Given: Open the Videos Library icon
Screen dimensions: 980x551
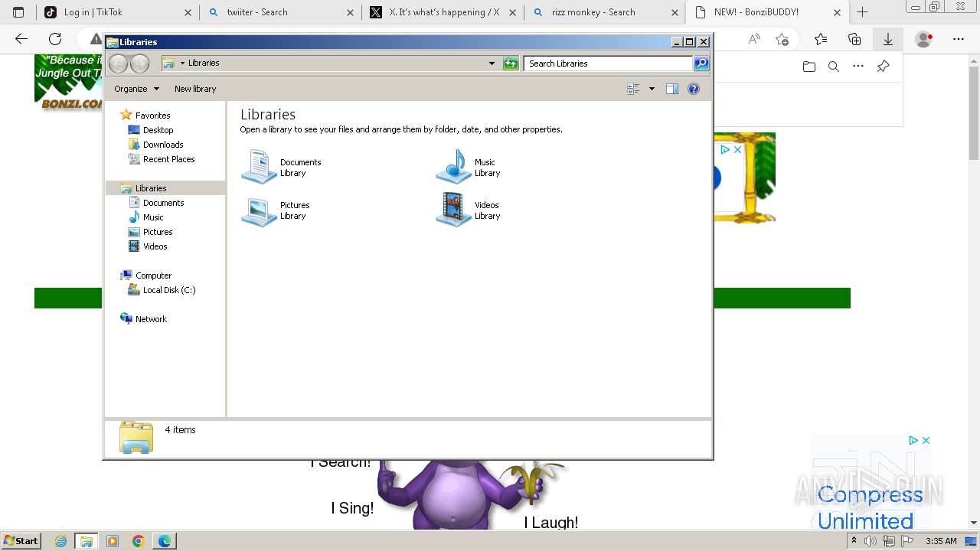Looking at the screenshot, I should tap(453, 210).
